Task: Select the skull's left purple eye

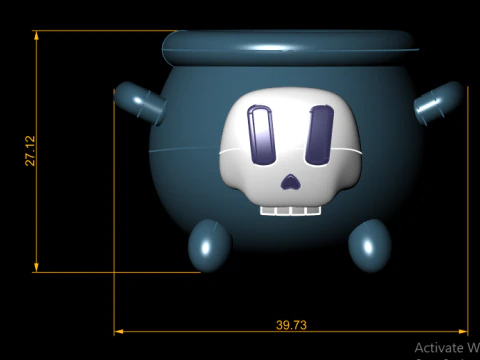Action: coord(261,135)
